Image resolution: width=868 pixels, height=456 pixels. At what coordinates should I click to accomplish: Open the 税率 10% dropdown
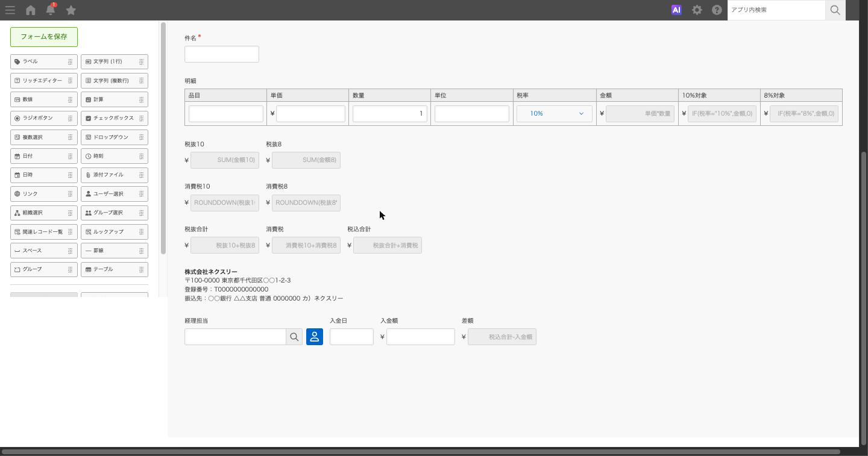coord(555,114)
